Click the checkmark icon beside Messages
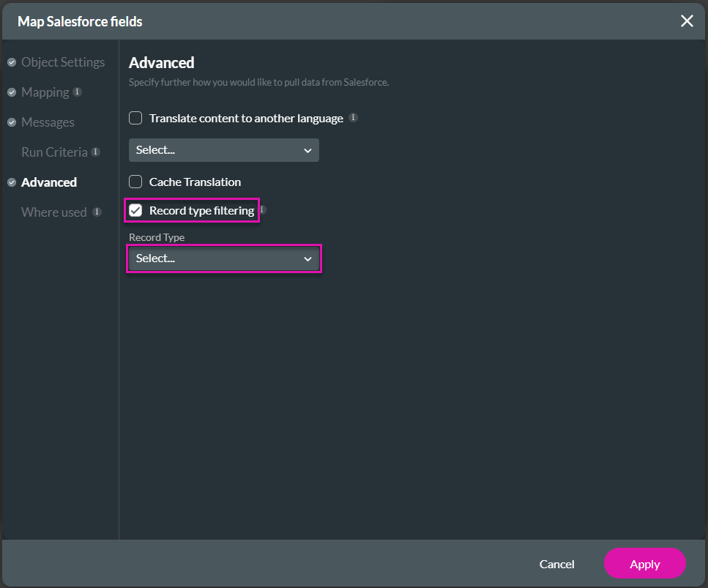 [12, 122]
